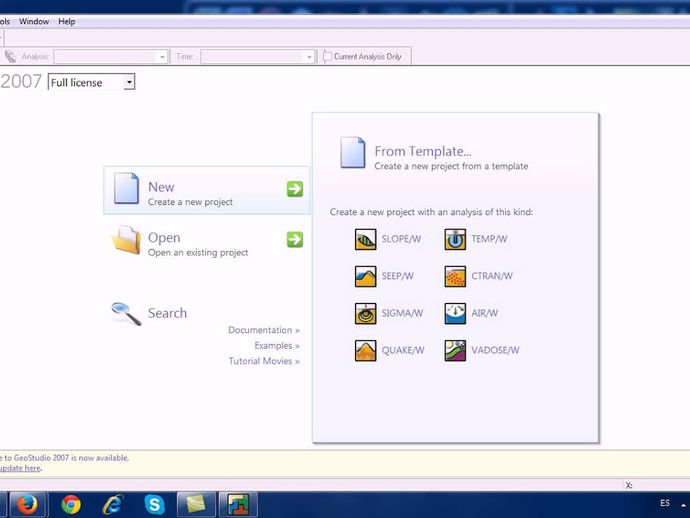Image resolution: width=690 pixels, height=518 pixels.
Task: Click the SIGMA/W analysis icon
Action: tap(365, 313)
